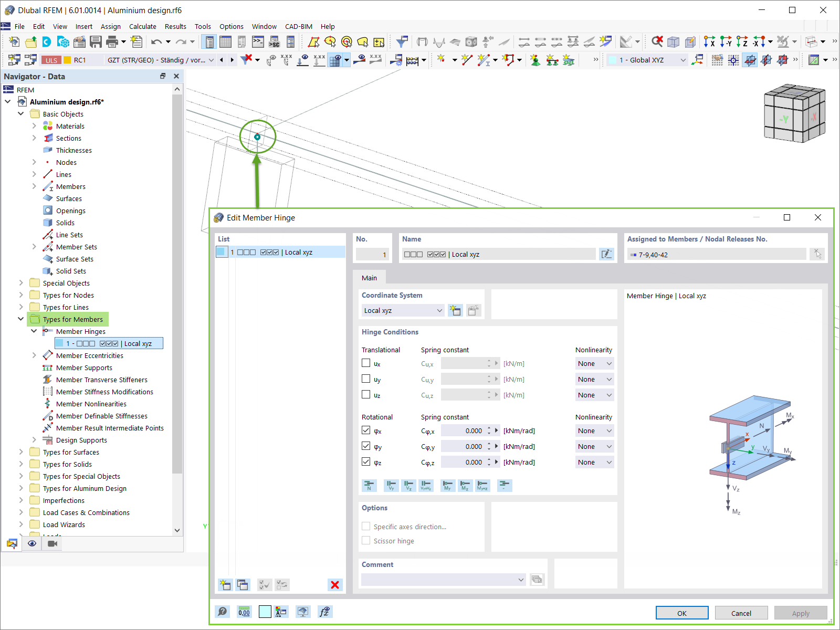Enable the uz translational hinge checkbox
Screen dimensions: 840x630
point(366,394)
